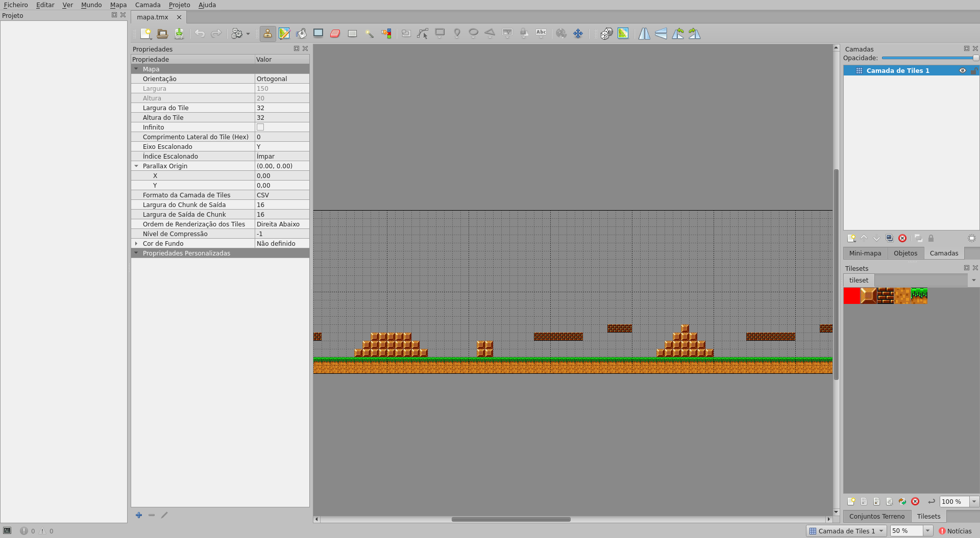
Task: Collapse Propriedades Personalizadas group
Action: tap(136, 253)
